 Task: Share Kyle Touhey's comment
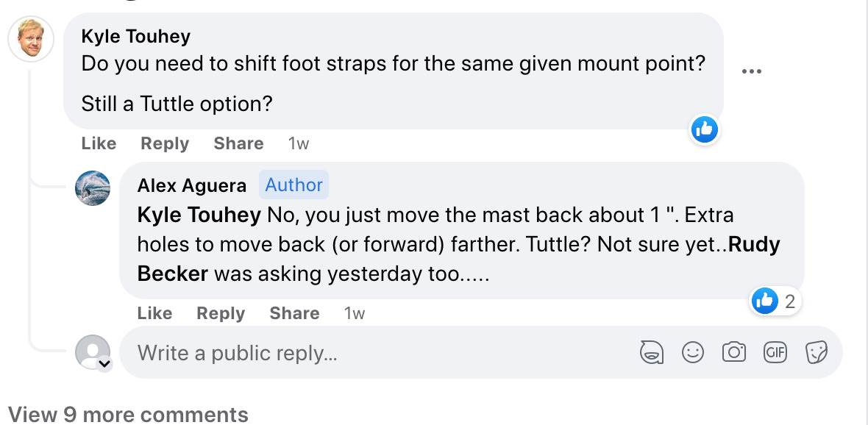pyautogui.click(x=238, y=143)
